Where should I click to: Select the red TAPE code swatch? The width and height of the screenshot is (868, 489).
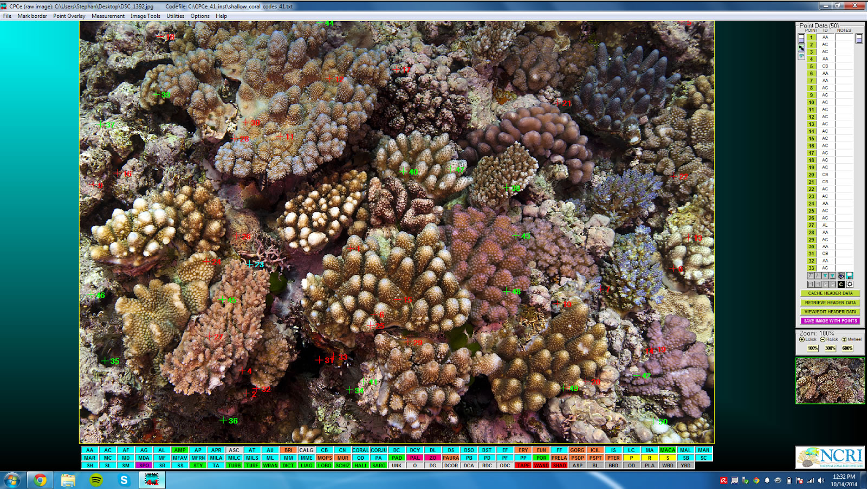523,465
